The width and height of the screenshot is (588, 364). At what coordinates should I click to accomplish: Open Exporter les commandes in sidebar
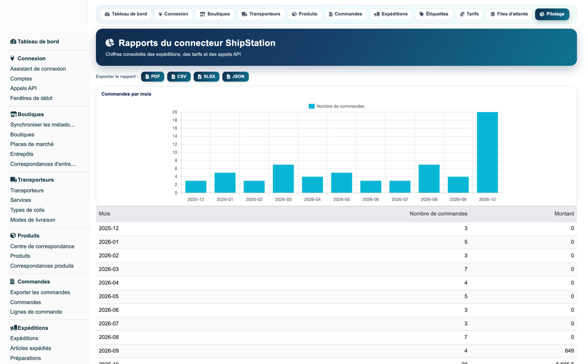tap(40, 292)
